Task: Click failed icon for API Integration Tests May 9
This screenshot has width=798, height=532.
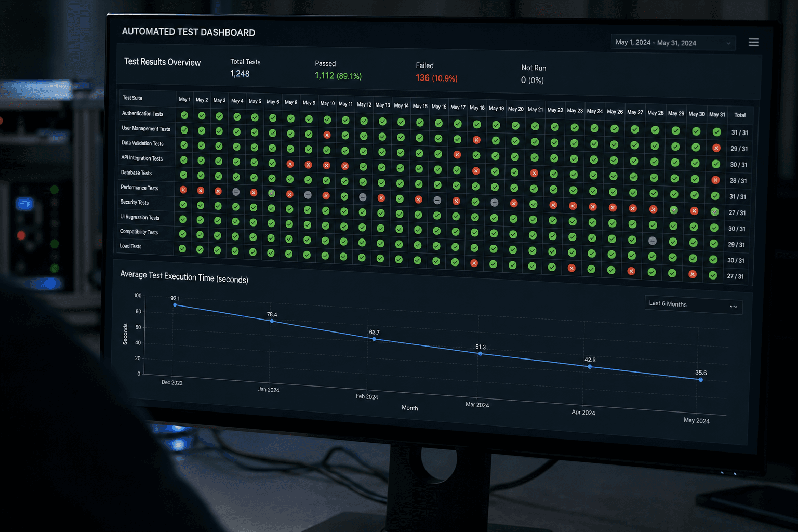Action: [308, 165]
